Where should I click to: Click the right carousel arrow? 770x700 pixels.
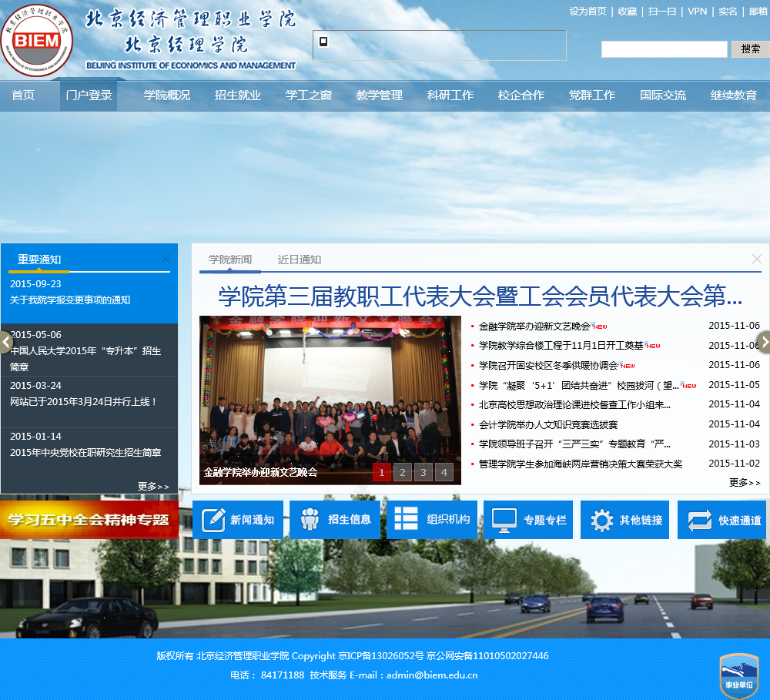[x=764, y=343]
